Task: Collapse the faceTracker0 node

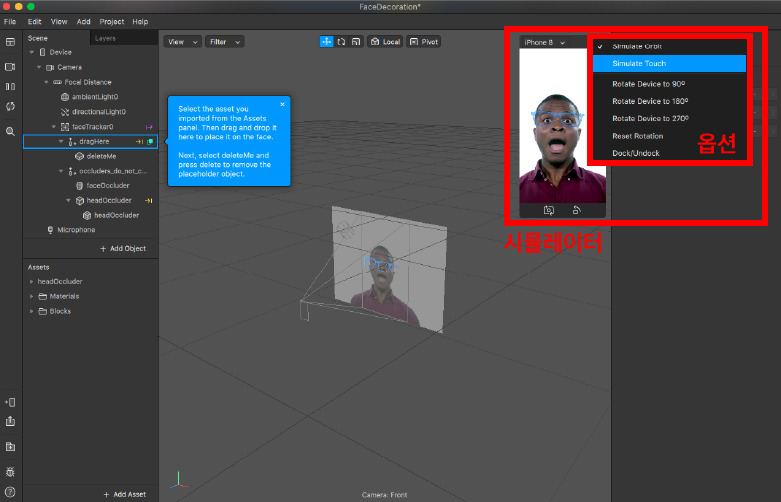Action: pos(54,127)
